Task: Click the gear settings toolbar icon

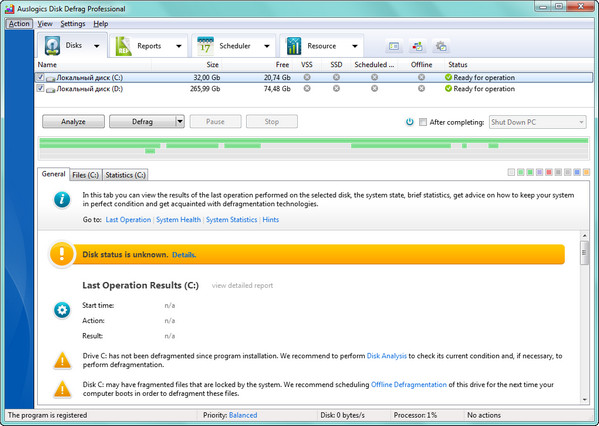Action: 441,46
